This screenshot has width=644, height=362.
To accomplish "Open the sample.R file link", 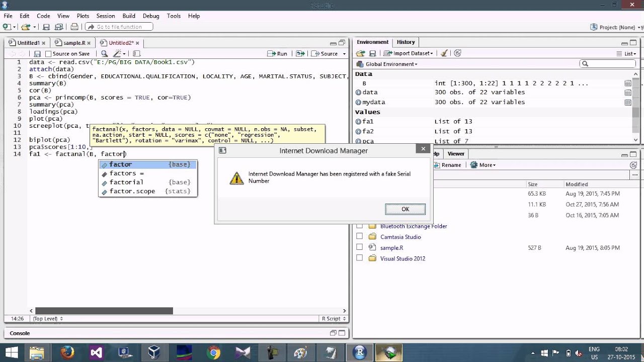I will pos(391,247).
